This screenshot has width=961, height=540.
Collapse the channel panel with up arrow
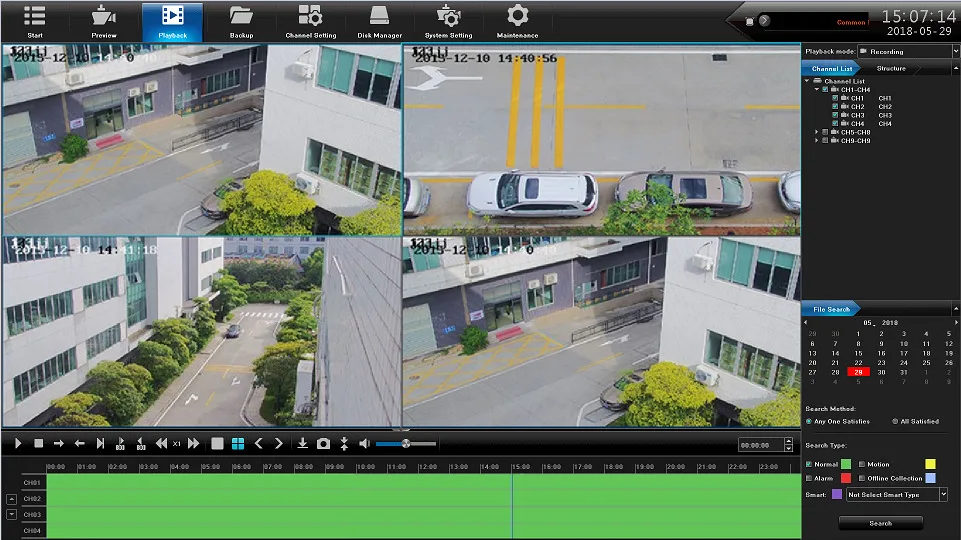[x=955, y=69]
